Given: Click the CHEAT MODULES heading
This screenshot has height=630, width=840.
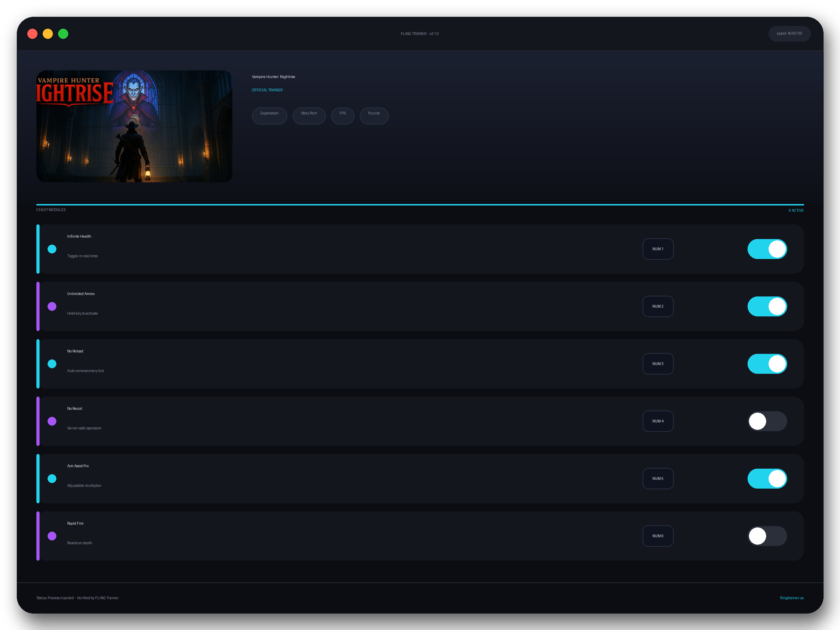Looking at the screenshot, I should pyautogui.click(x=51, y=210).
